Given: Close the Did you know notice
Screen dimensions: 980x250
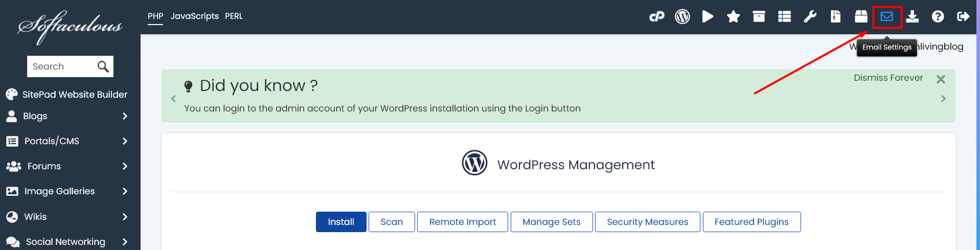Looking at the screenshot, I should pos(941,79).
